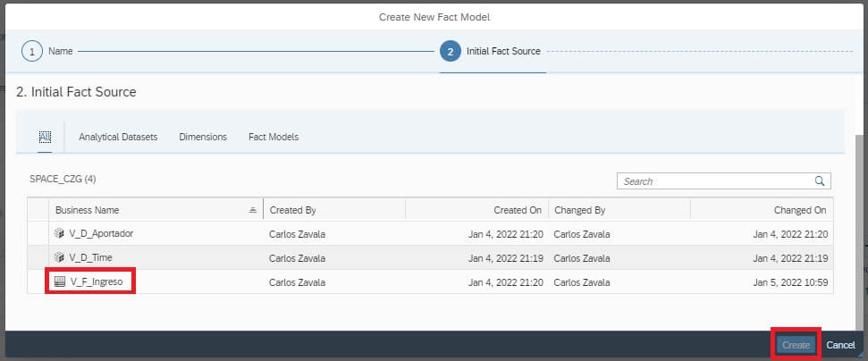Screen dimensions: 868x361
Task: Cancel the fact model dialog
Action: pyautogui.click(x=841, y=345)
